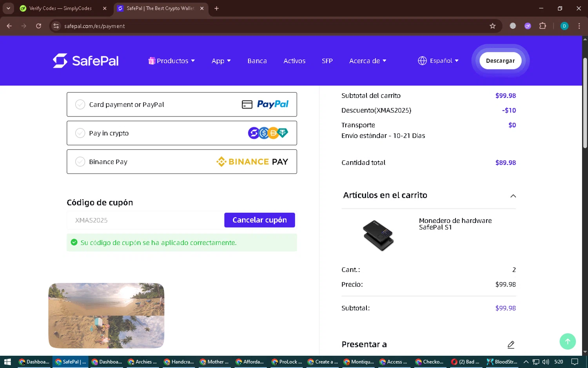
Task: Click the Descuento(XMAS2025) label
Action: 376,110
